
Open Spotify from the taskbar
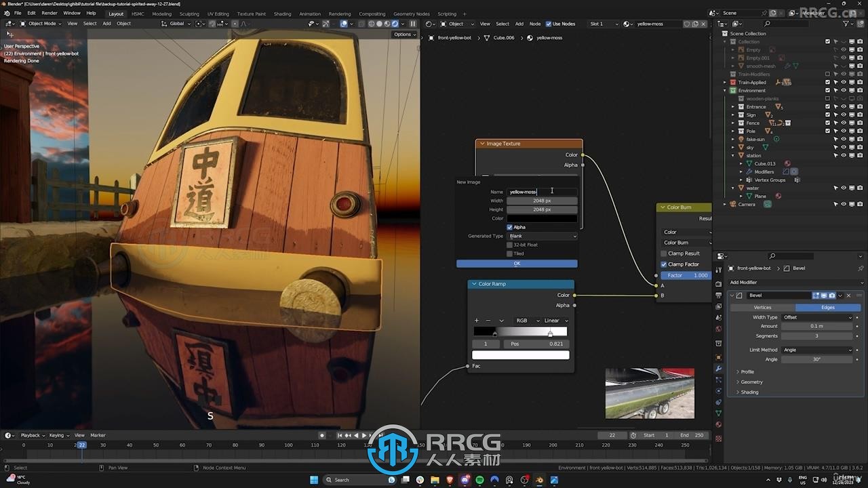click(479, 480)
